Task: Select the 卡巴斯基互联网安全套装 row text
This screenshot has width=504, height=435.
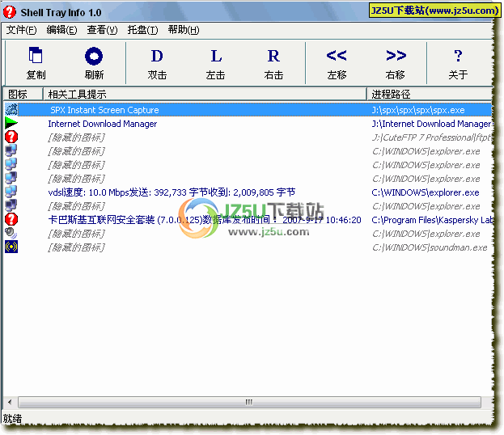Action: tap(205, 220)
